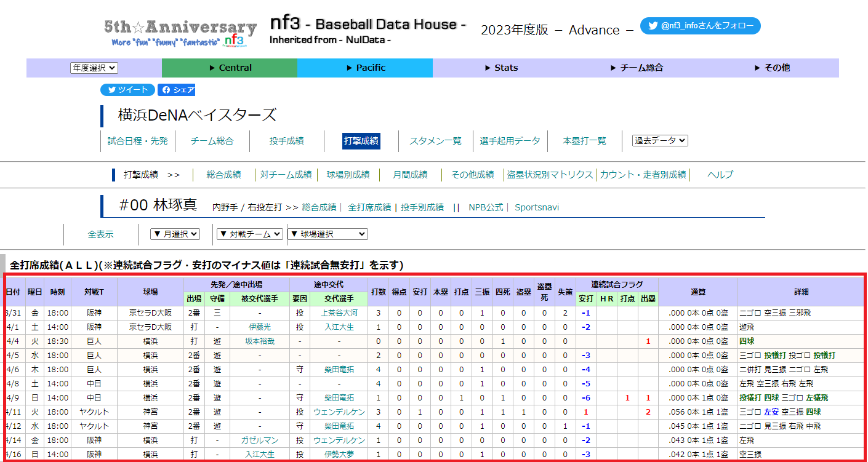This screenshot has width=868, height=462.
Task: Open the Stats menu
Action: (500, 68)
